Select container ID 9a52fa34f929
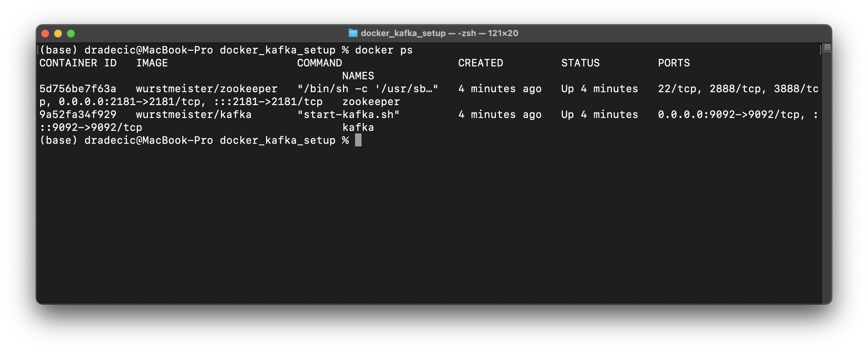 coord(78,114)
